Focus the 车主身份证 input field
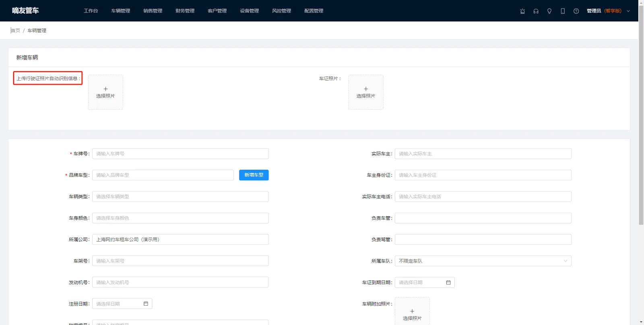 [483, 175]
